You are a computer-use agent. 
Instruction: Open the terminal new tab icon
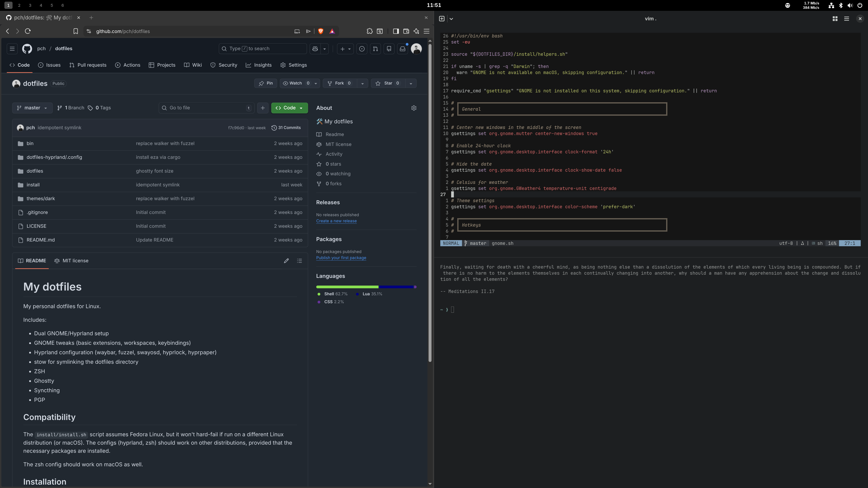coord(442,19)
